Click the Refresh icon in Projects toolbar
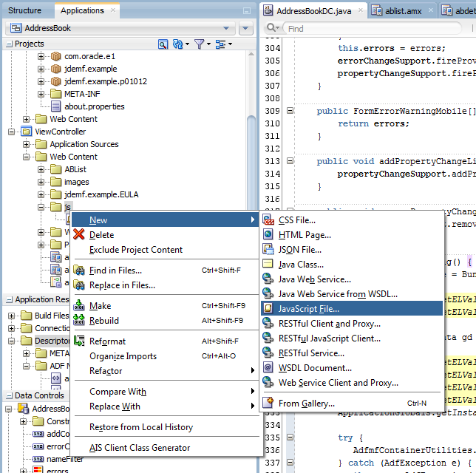 click(x=177, y=44)
